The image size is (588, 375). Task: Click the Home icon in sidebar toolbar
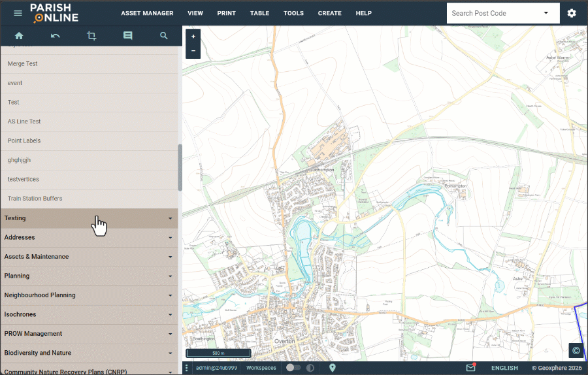click(19, 36)
